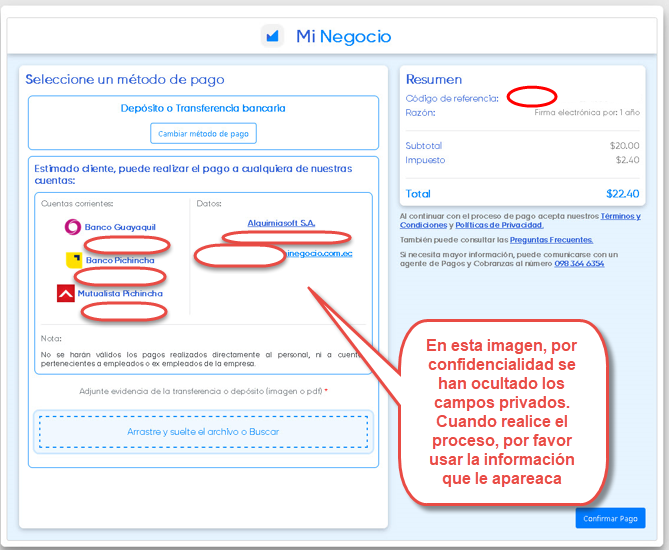Image resolution: width=669 pixels, height=550 pixels.
Task: Click the Total amount $22.40
Action: click(x=622, y=194)
